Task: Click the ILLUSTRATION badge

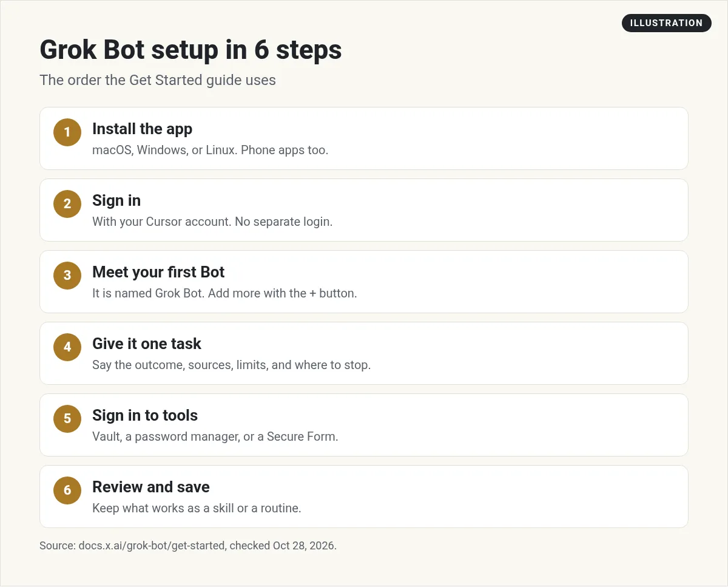Action: [666, 23]
